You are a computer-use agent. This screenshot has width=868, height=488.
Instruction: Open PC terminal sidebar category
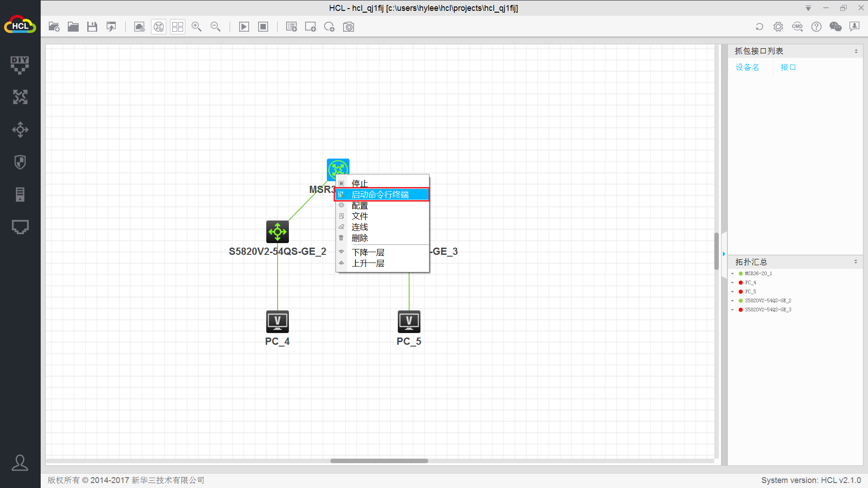[20, 227]
